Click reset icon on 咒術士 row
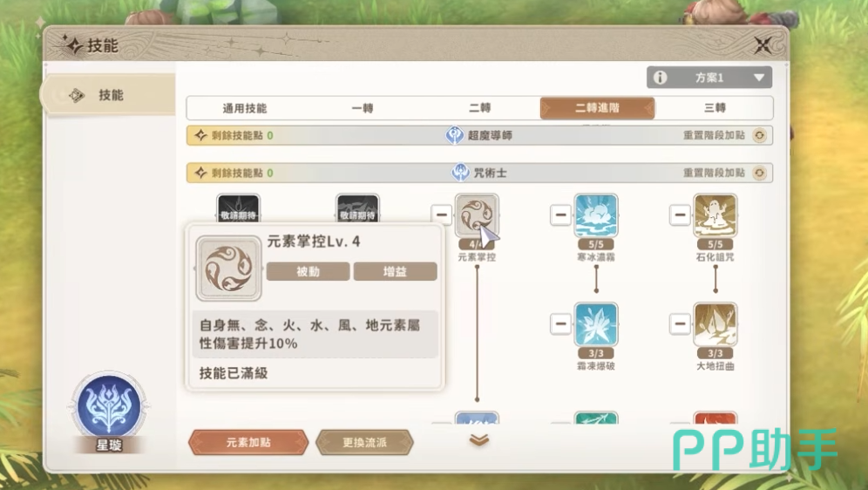 click(x=760, y=173)
